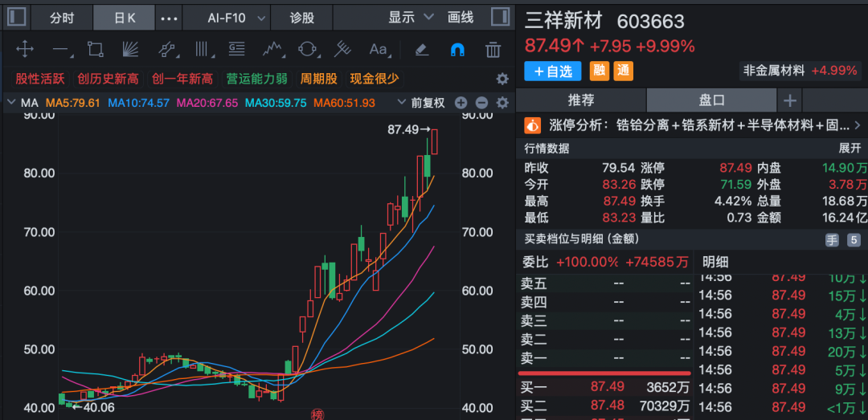Select the vertical period lines tool
Viewport: 868px width, 420px height.
point(203,49)
